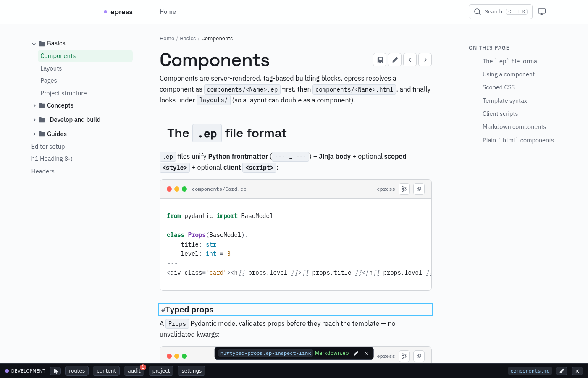
Task: Jump to The .ep file format section
Action: point(511,61)
